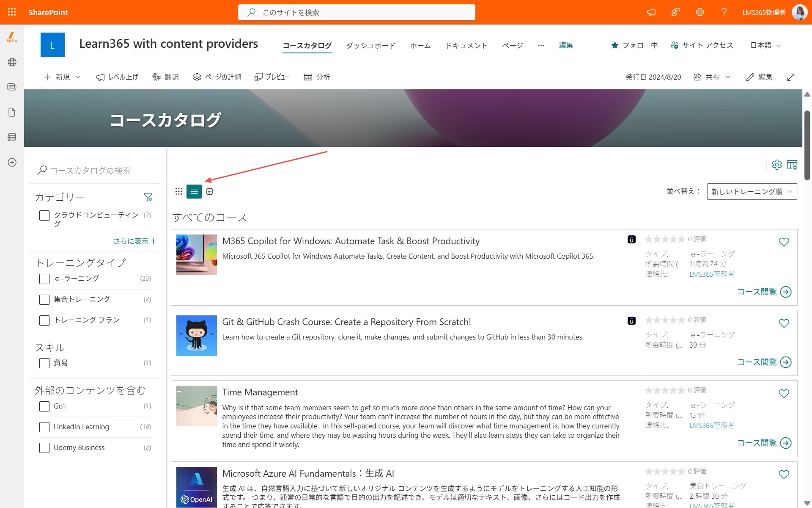Open the ページ navigation tab
The width and height of the screenshot is (812, 508).
pyautogui.click(x=513, y=45)
